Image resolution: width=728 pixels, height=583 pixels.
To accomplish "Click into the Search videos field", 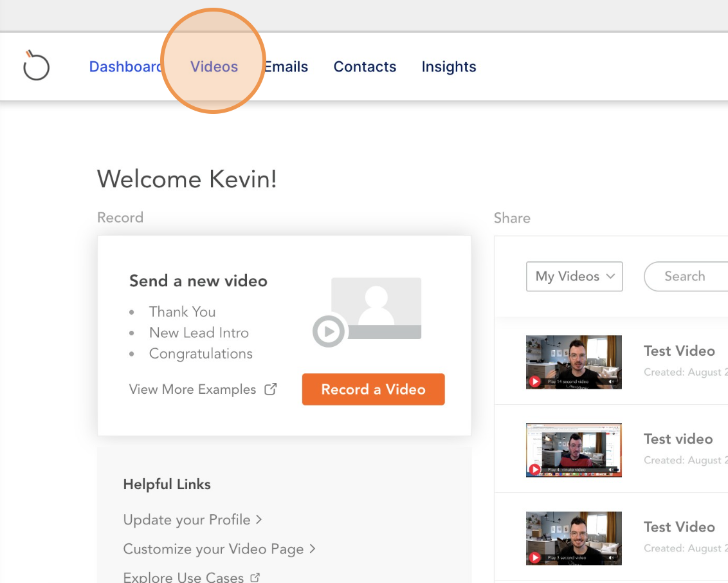I will [686, 276].
